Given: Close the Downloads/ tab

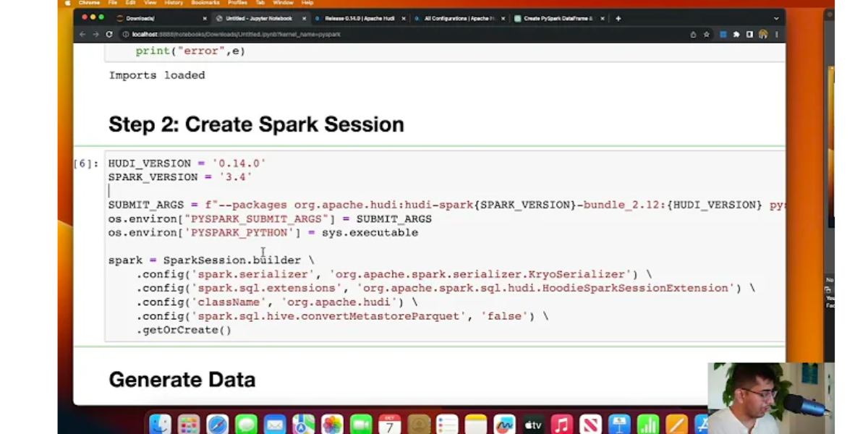Looking at the screenshot, I should click(x=205, y=18).
